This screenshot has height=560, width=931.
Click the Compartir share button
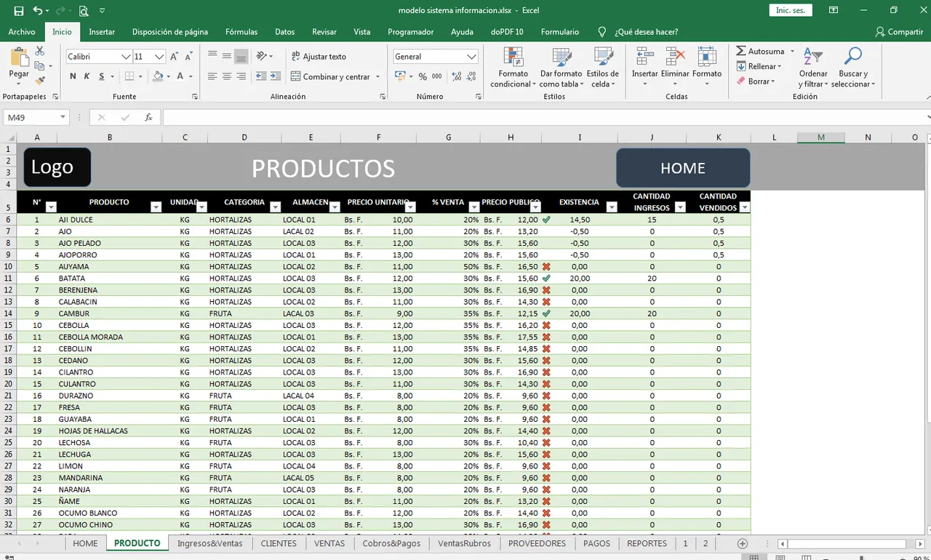coord(900,32)
